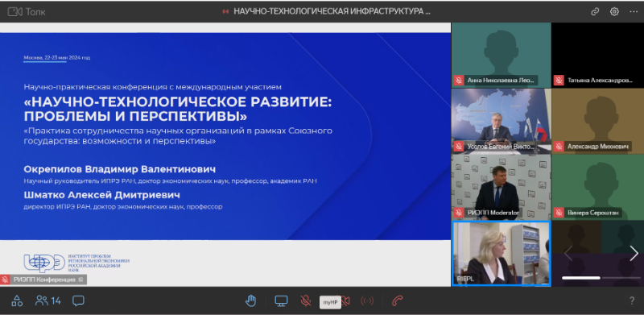The height and width of the screenshot is (315, 644).
Task: Go to previous page of participants
Action: coord(568,253)
